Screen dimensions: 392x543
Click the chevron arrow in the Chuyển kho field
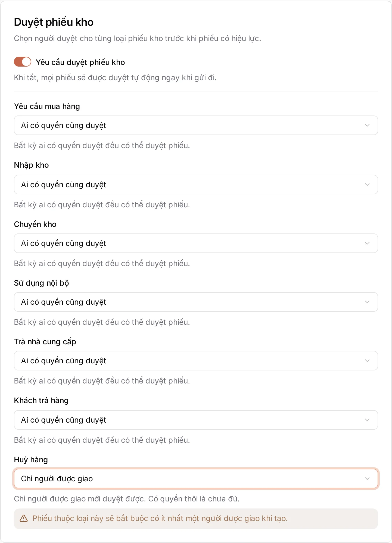[367, 243]
